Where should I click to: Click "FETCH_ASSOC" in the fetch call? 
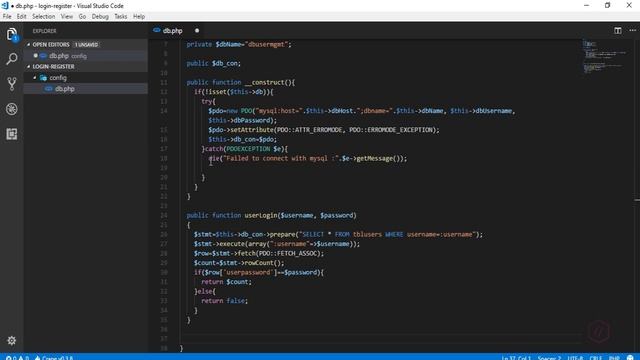coord(296,253)
